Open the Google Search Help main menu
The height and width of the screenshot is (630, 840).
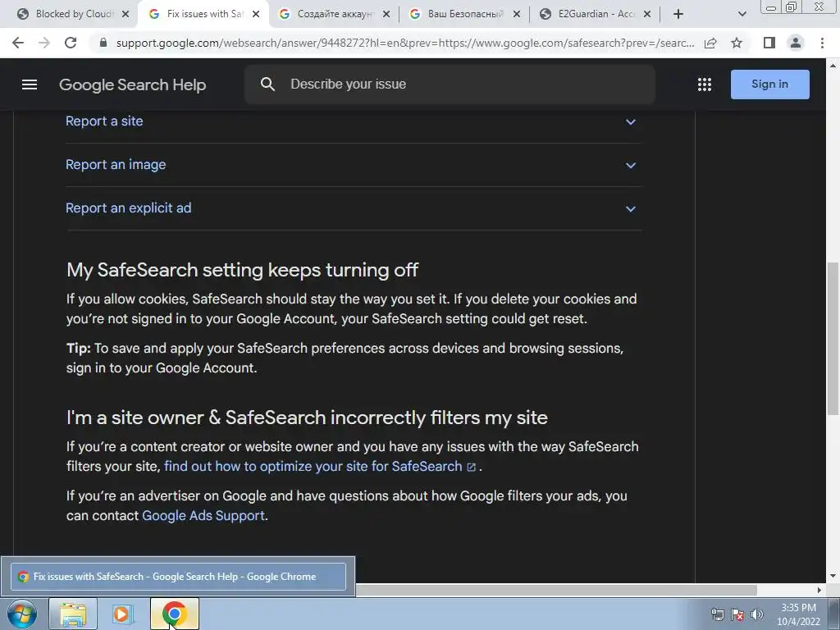click(30, 84)
